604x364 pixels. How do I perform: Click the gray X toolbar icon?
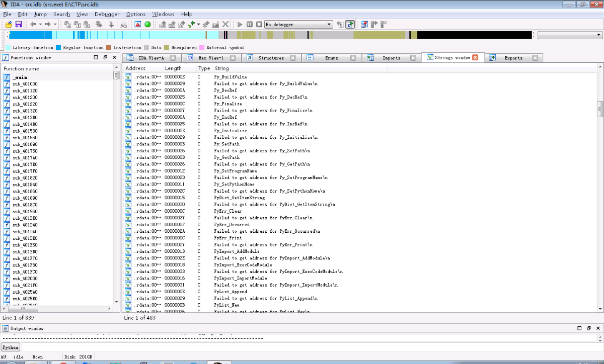click(x=225, y=24)
